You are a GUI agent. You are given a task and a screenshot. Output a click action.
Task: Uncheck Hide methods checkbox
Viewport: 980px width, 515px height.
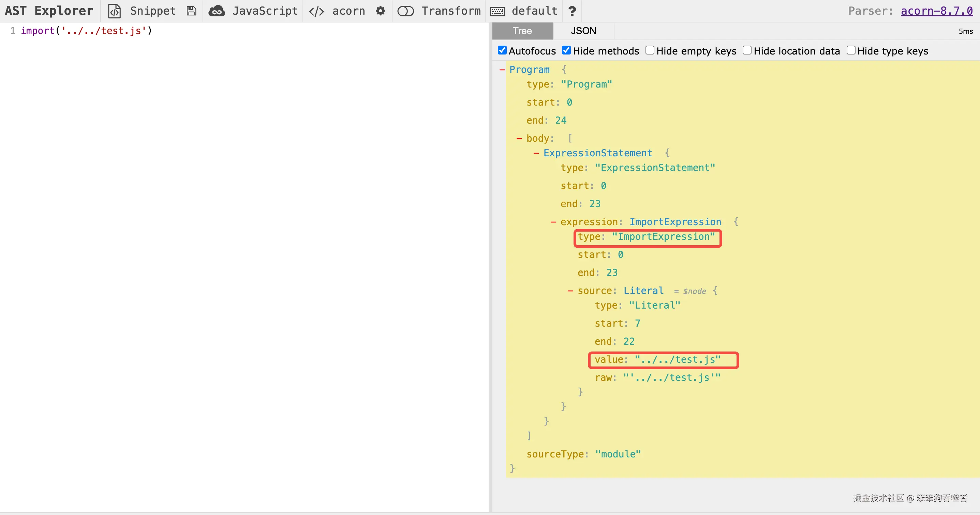566,50
